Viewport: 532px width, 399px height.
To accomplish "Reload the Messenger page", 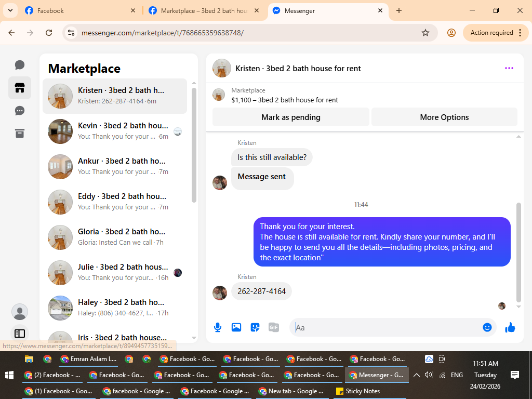I will pos(49,33).
